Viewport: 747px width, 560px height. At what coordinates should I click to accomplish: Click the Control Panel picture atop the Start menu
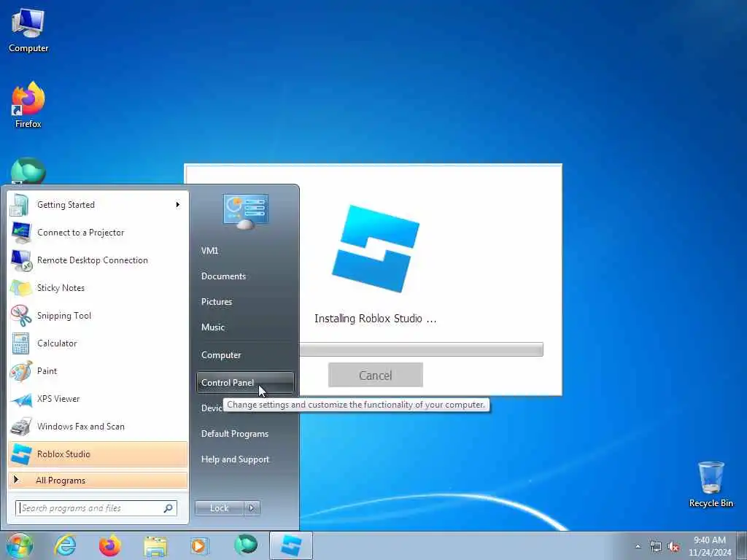(245, 211)
